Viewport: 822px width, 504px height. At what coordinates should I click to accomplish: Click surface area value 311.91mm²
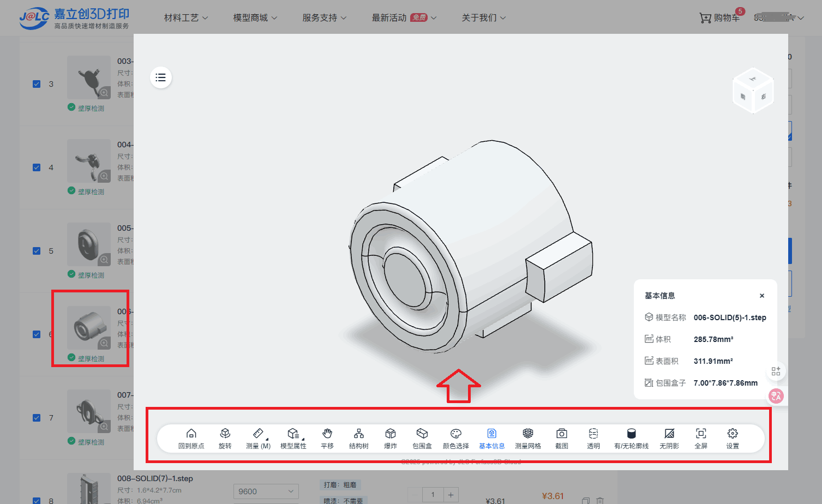713,361
